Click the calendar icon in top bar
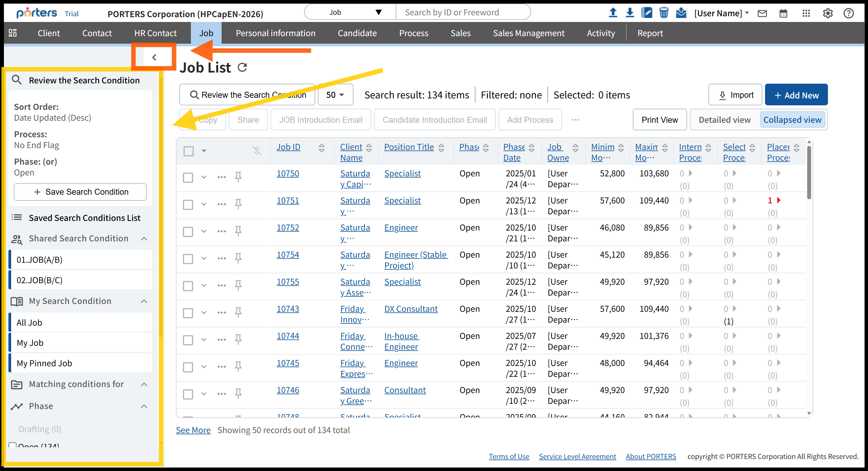Viewport: 868px width, 471px height. click(783, 14)
